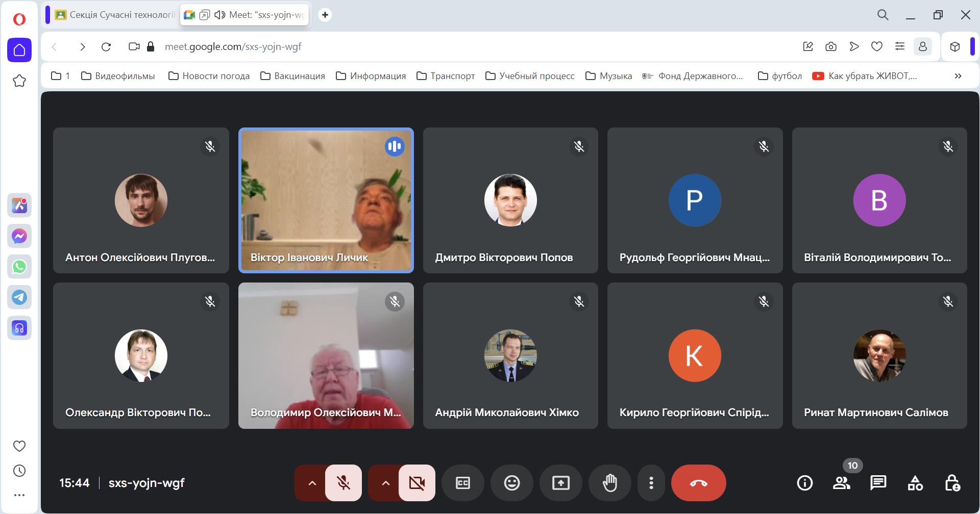Open the Учебный процесс bookmarks folder
Screen dimensions: 980x514
pos(530,76)
